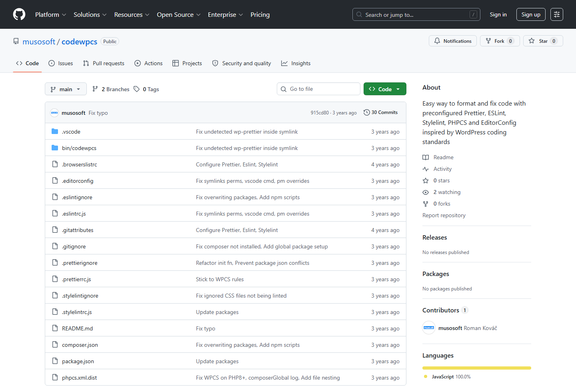Open the musosoft owner link
This screenshot has width=576, height=392.
click(39, 42)
